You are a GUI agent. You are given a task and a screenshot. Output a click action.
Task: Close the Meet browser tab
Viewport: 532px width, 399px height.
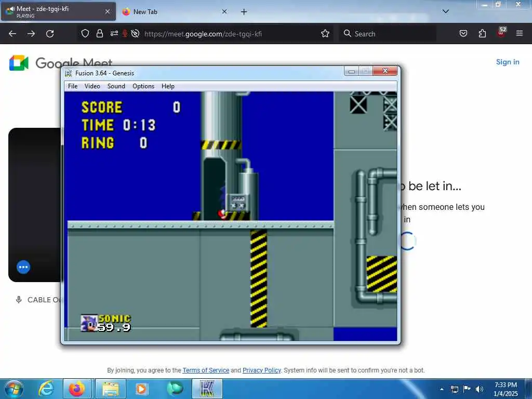[107, 11]
